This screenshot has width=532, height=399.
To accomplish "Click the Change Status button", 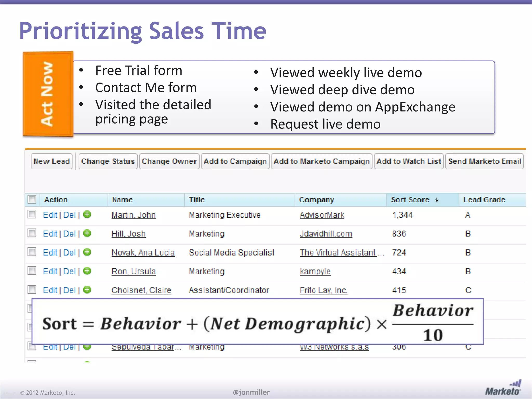I will pos(108,161).
